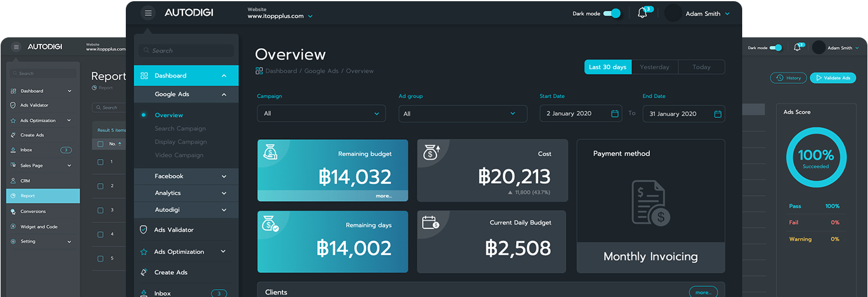Click CRM person icon in left window
Viewport: 868px width, 297px height.
click(13, 181)
